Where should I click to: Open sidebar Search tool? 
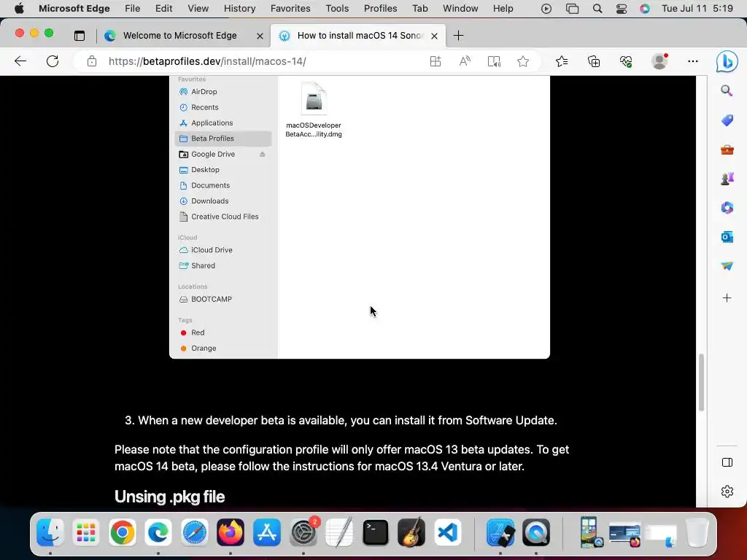click(x=727, y=90)
